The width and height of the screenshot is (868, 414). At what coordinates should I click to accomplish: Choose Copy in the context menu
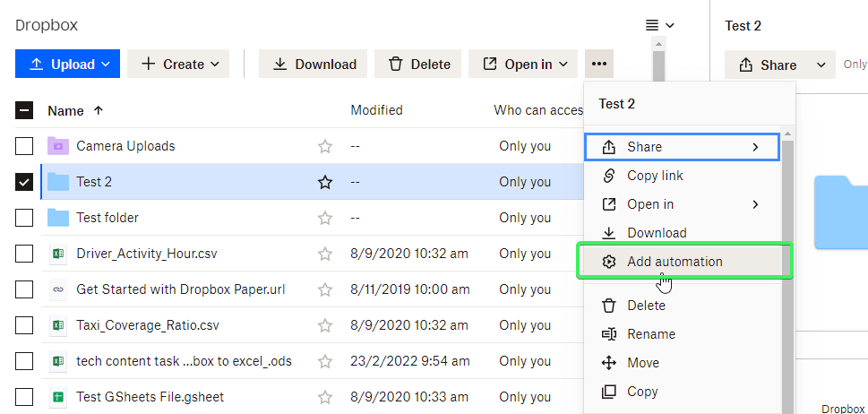[682, 392]
